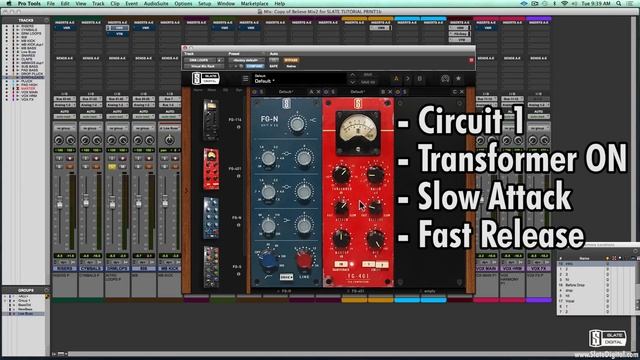Select MASTER in the Tracks list
Viewport: 640px width, 360px height.
click(28, 88)
